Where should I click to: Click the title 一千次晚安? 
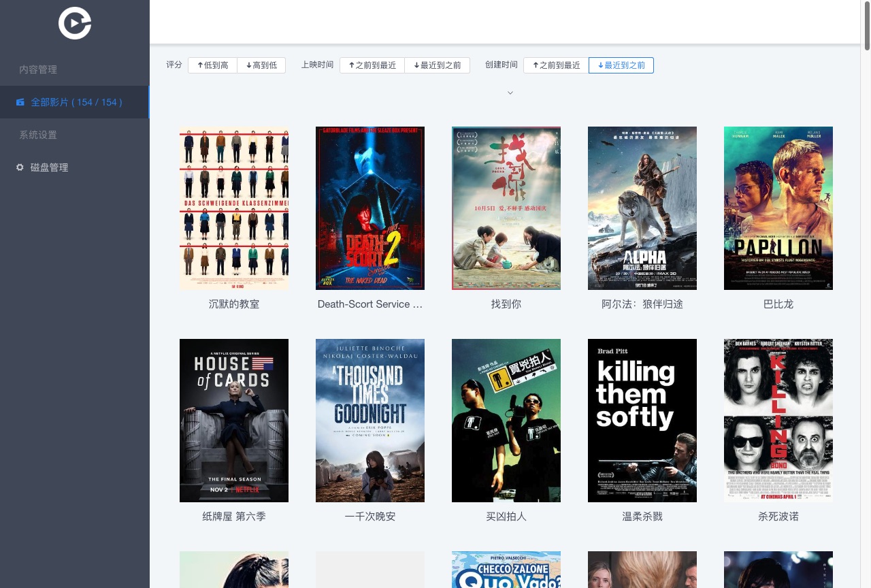370,517
